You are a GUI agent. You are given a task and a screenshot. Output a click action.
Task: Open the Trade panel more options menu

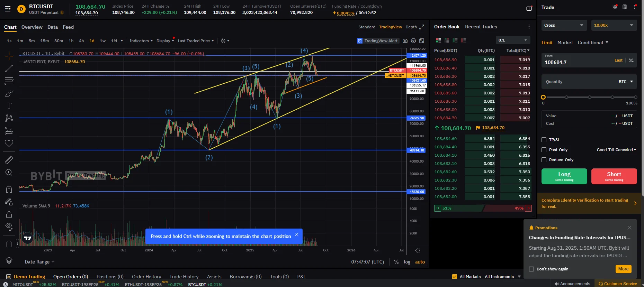[x=635, y=7]
